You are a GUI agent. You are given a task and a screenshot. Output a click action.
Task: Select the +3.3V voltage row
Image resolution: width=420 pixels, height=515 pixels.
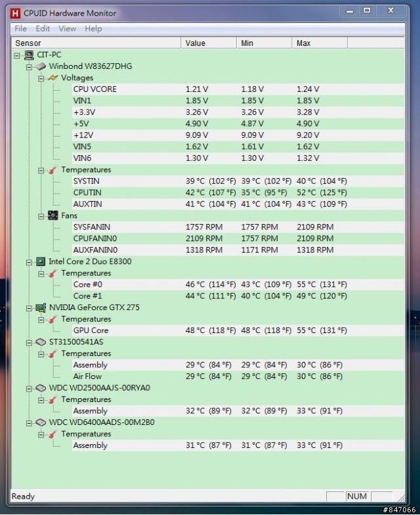pos(238,112)
